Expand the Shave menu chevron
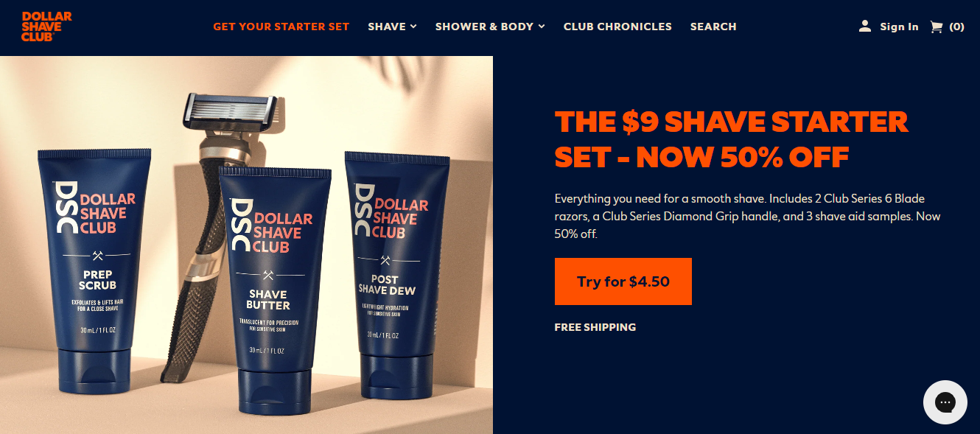Image resolution: width=980 pixels, height=434 pixels. [x=414, y=27]
